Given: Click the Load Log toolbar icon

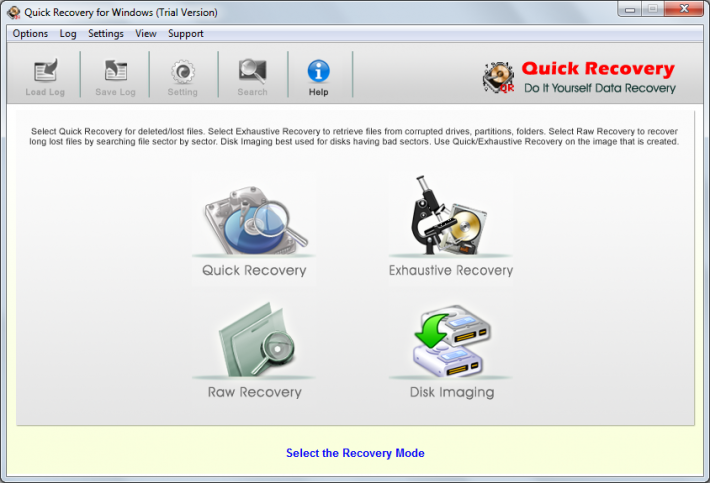Looking at the screenshot, I should pyautogui.click(x=45, y=71).
